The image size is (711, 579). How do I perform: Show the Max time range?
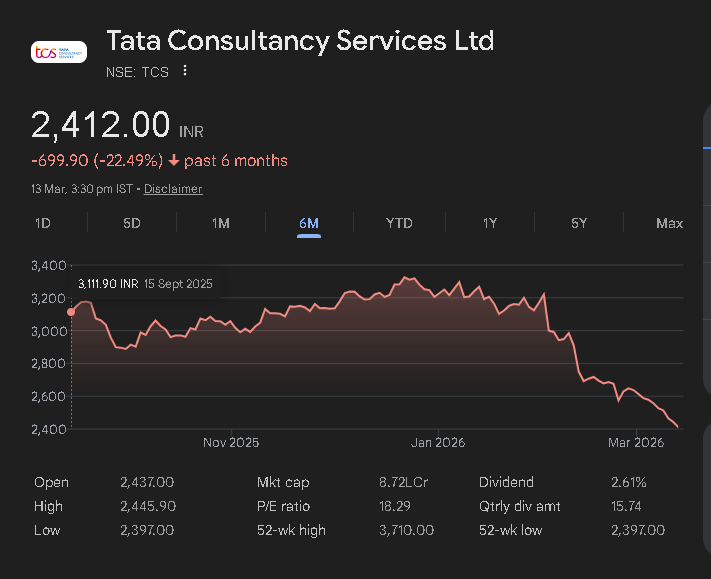669,223
